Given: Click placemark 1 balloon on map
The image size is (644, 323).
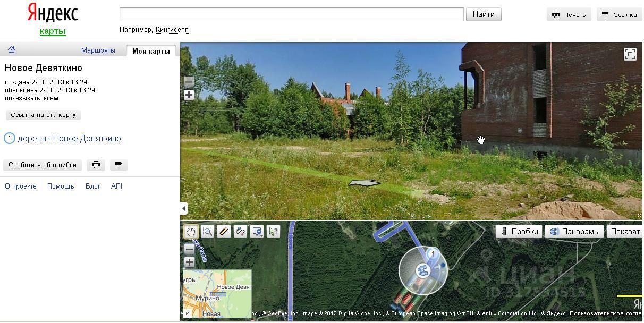Looking at the screenshot, I should (433, 254).
